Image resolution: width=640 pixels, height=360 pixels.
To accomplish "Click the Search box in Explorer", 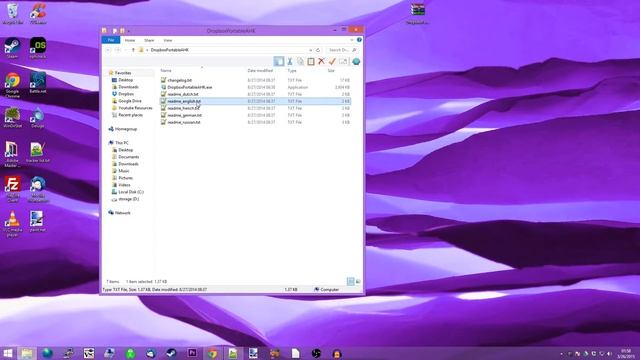I will point(342,50).
